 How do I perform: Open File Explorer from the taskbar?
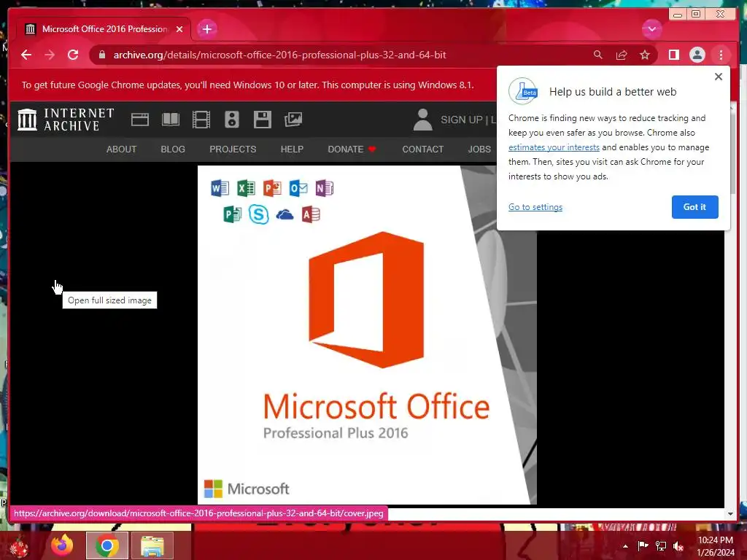(152, 545)
